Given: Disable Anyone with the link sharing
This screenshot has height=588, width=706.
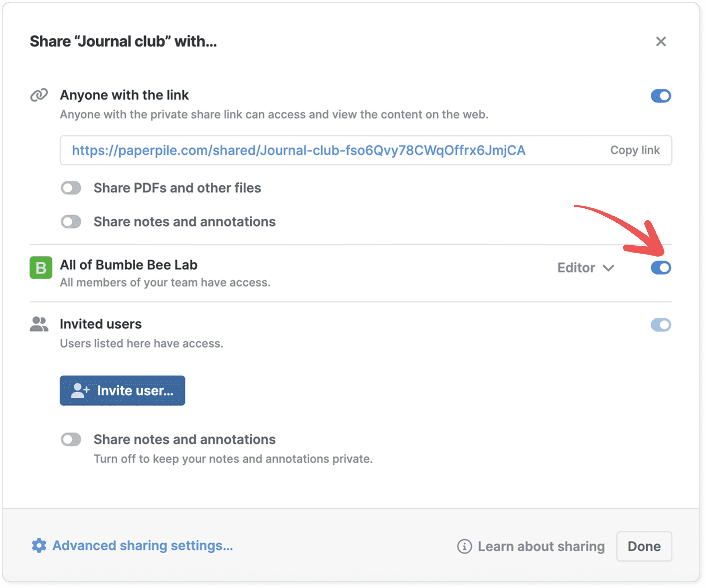Looking at the screenshot, I should click(x=661, y=96).
